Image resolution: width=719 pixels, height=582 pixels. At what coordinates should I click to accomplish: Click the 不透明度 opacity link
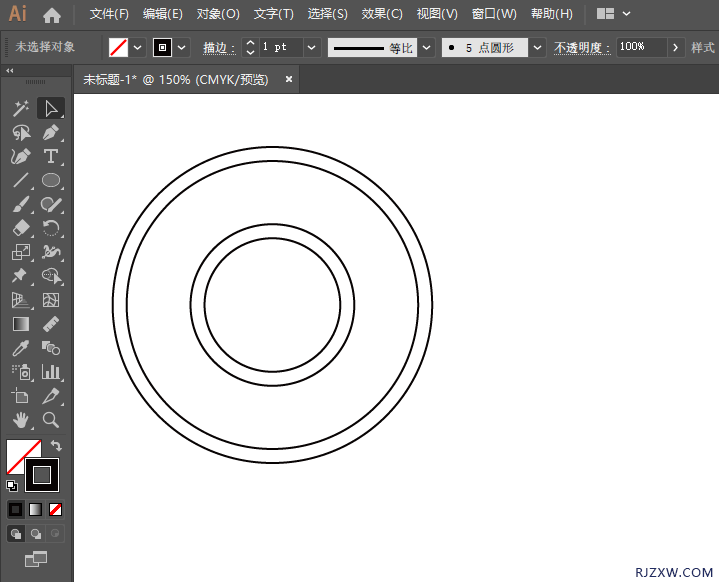pyautogui.click(x=581, y=47)
